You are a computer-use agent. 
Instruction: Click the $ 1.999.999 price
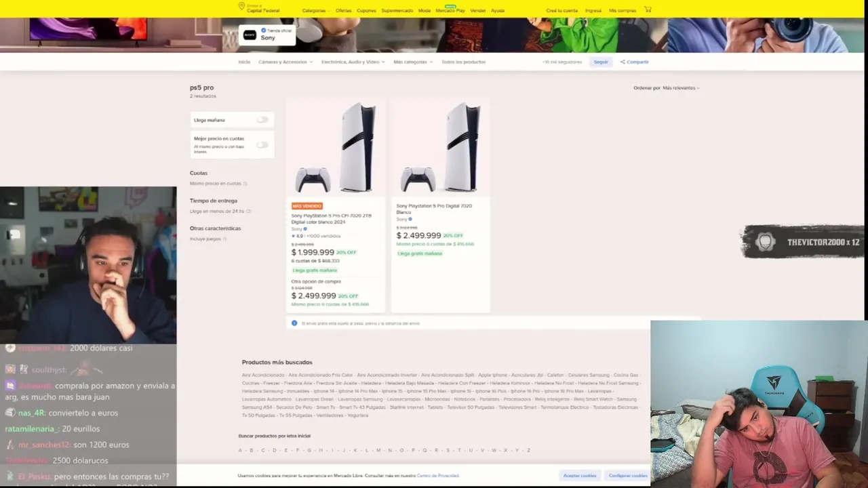pyautogui.click(x=313, y=252)
